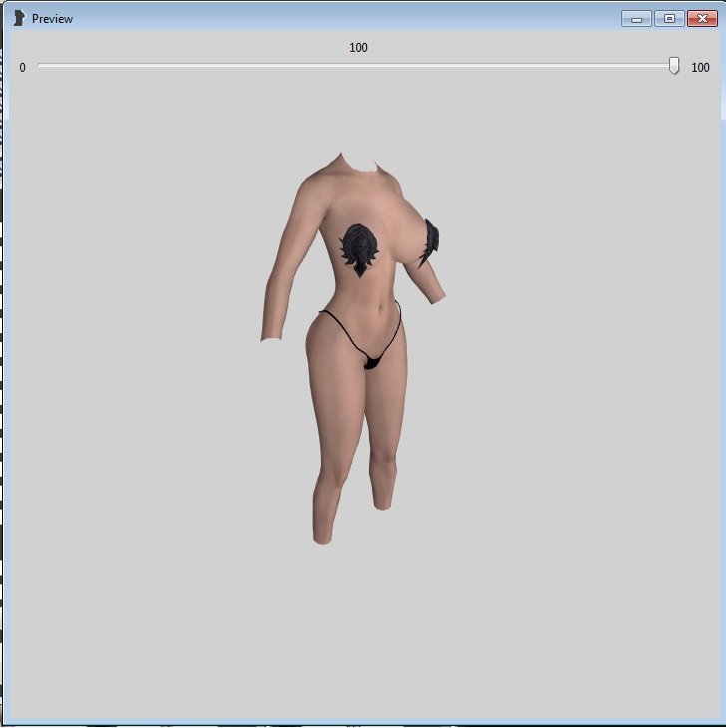
Task: Click the model's upper leg mesh
Action: [344, 409]
